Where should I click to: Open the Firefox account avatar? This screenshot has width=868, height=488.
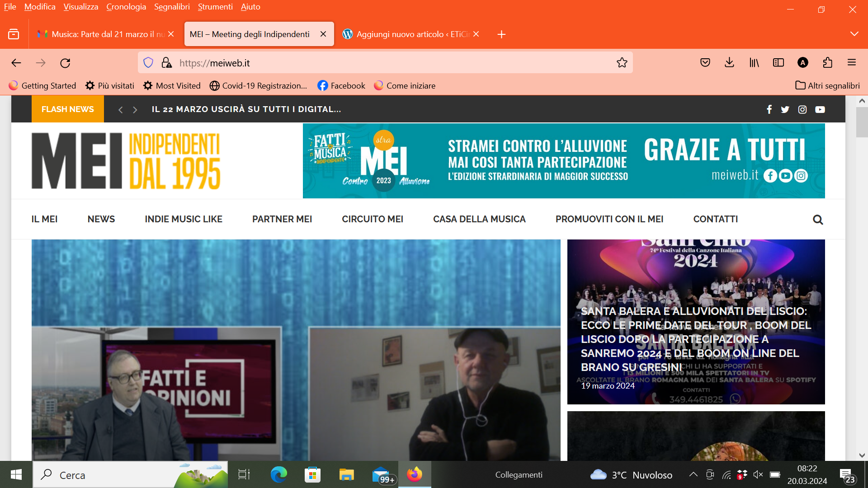point(803,63)
